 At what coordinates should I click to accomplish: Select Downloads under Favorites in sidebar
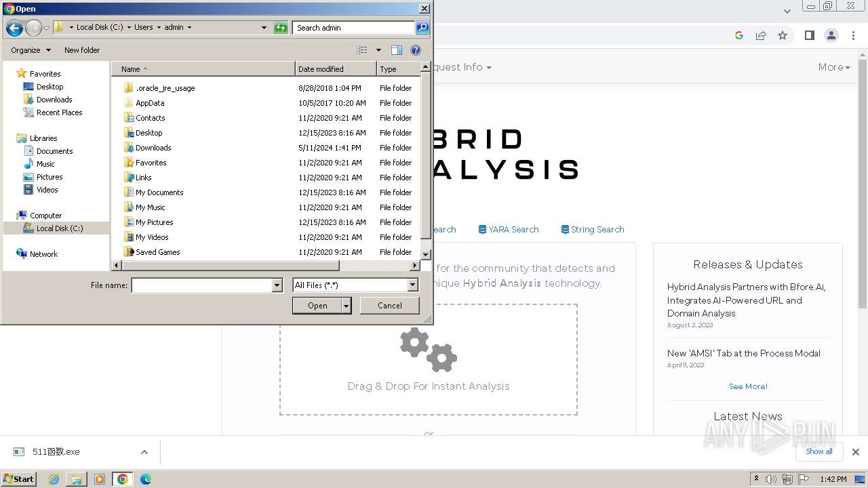(54, 100)
